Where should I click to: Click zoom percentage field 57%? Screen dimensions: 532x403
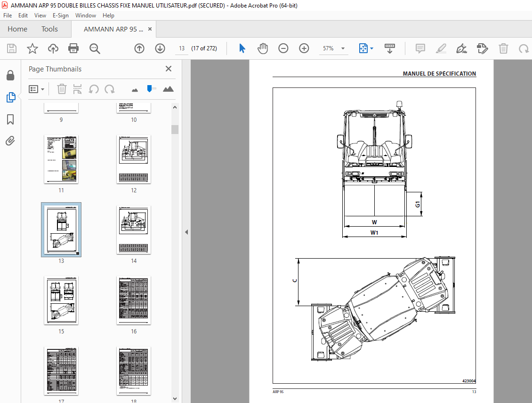click(x=328, y=48)
